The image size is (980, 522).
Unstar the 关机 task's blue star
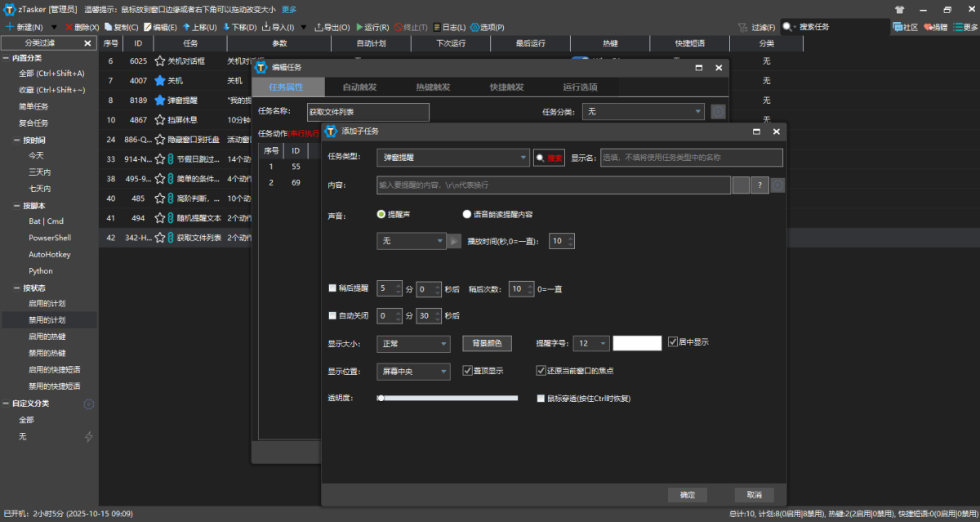coord(160,81)
